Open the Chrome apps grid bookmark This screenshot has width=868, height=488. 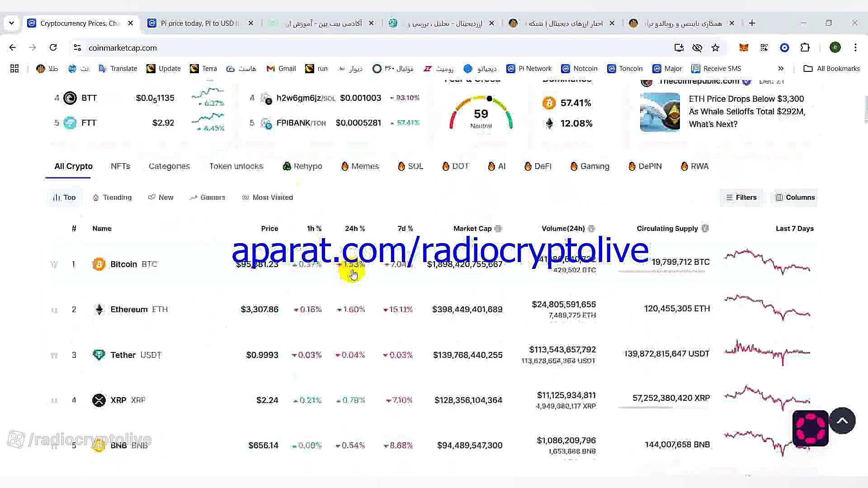tap(14, 69)
